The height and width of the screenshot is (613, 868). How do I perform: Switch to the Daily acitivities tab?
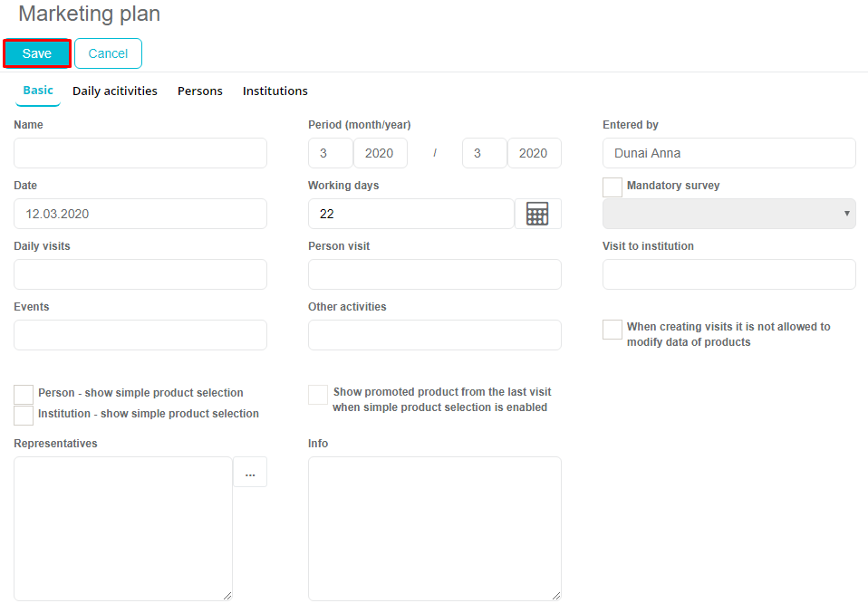click(x=115, y=91)
